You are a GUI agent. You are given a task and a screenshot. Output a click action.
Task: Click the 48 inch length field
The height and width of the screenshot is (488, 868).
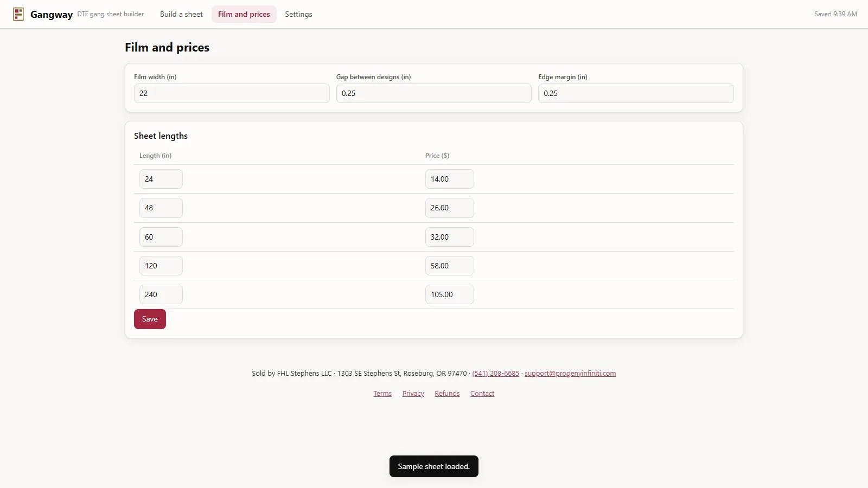point(161,208)
